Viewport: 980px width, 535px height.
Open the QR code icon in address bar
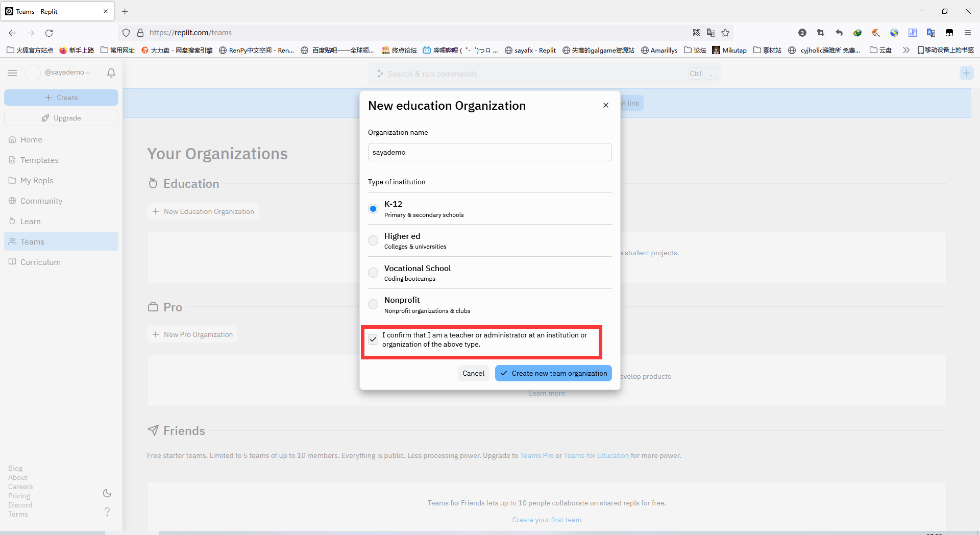697,33
